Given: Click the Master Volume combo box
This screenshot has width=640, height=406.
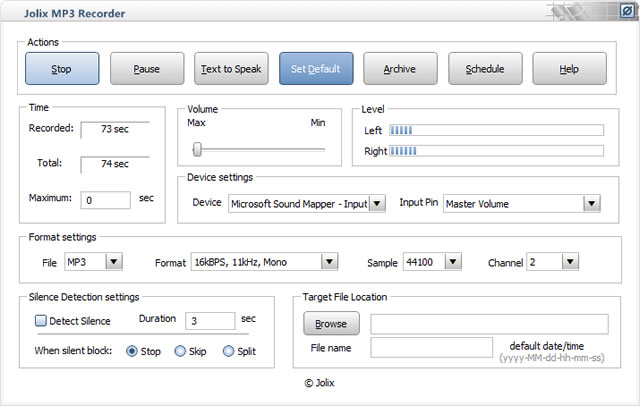Looking at the screenshot, I should tap(522, 203).
